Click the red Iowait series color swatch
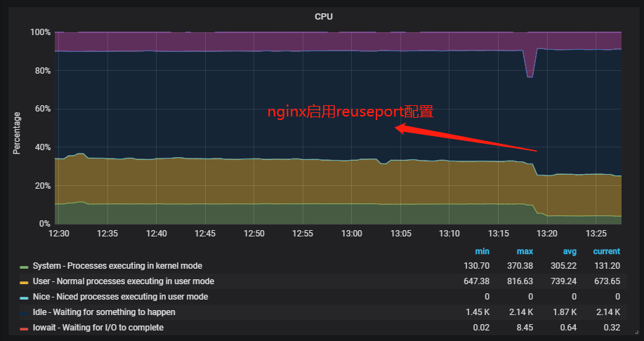The height and width of the screenshot is (341, 644). click(x=24, y=328)
